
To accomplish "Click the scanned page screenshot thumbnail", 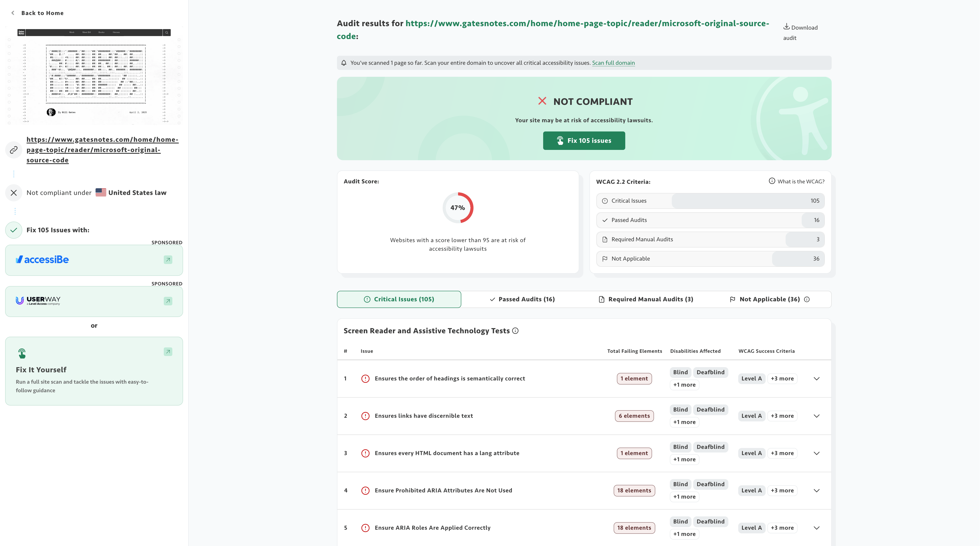I will (x=94, y=75).
